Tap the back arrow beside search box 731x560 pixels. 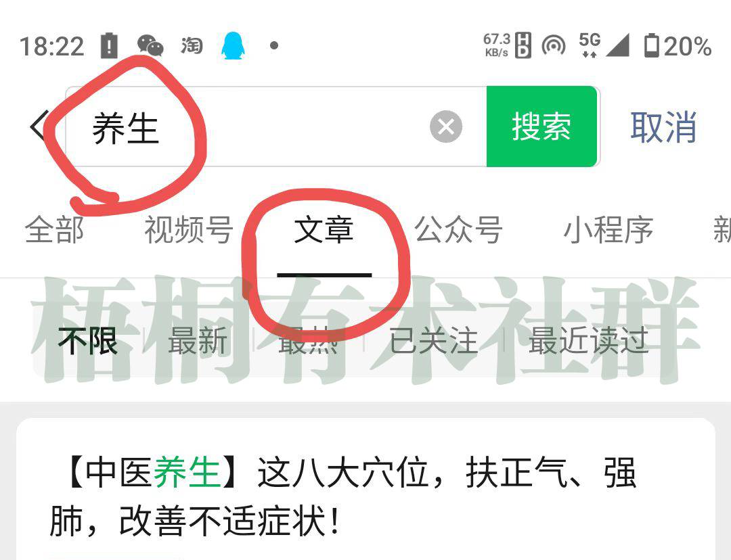coord(38,126)
